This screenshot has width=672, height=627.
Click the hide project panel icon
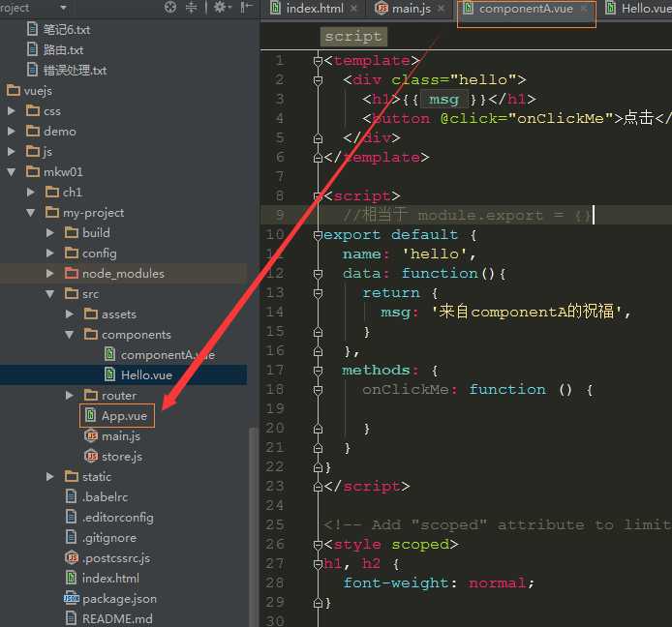coord(246,8)
